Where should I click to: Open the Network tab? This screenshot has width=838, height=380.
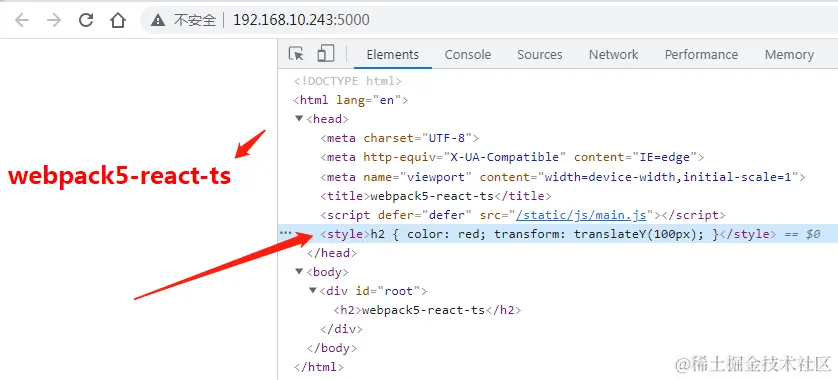(614, 55)
